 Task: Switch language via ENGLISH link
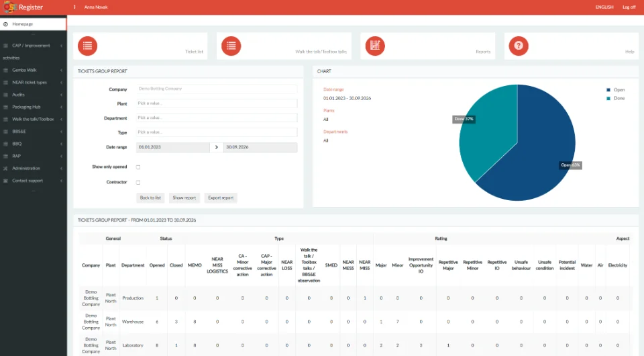[604, 7]
